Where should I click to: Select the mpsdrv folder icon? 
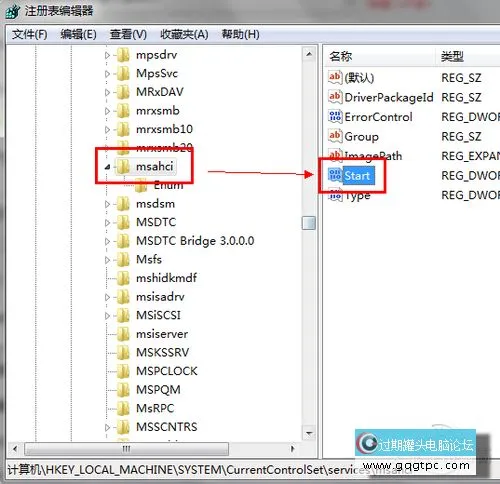click(x=123, y=55)
